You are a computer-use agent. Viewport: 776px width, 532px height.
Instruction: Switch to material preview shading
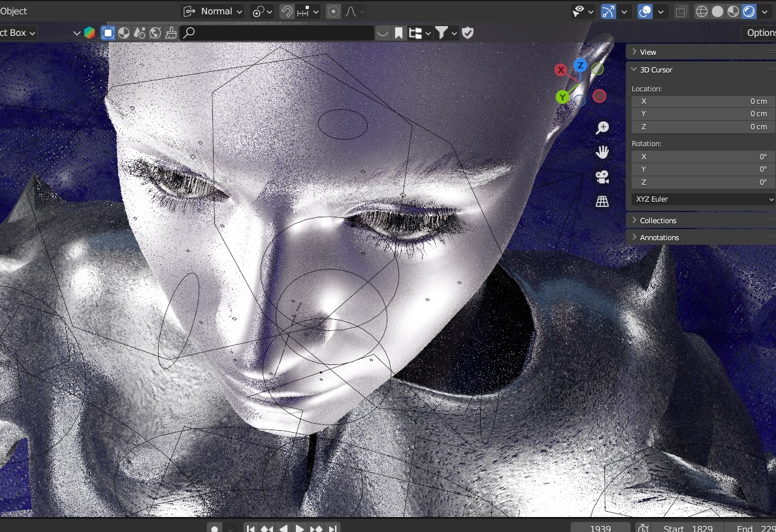[733, 11]
